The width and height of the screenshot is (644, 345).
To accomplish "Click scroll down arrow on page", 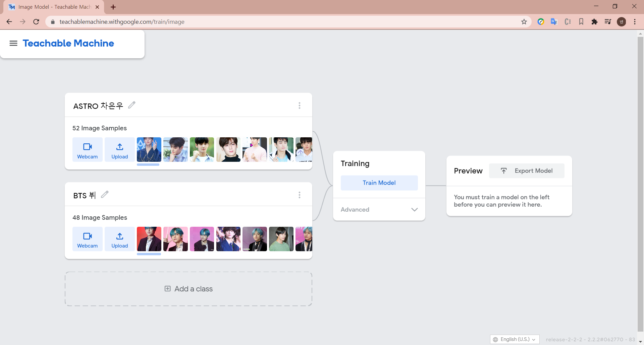I will point(640,342).
